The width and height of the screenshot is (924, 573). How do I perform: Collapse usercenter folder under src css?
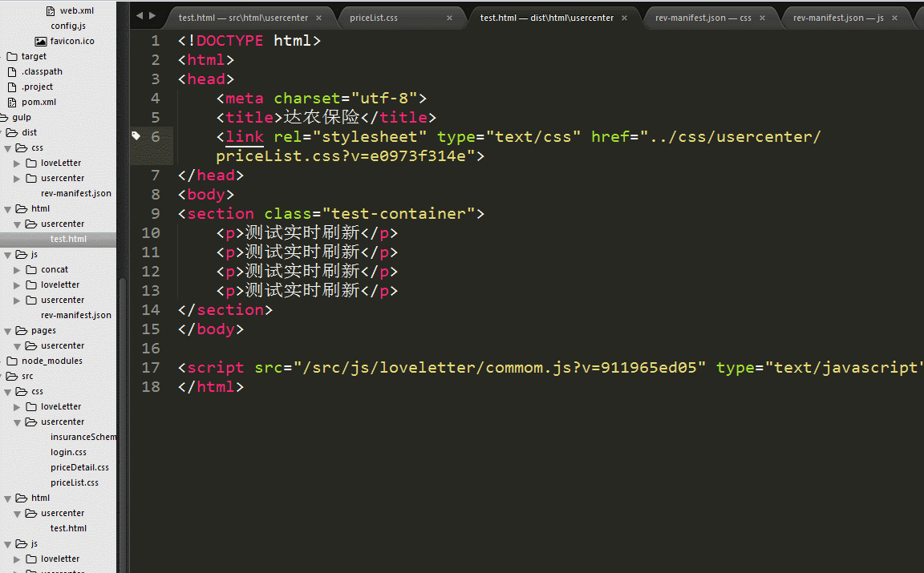(17, 423)
